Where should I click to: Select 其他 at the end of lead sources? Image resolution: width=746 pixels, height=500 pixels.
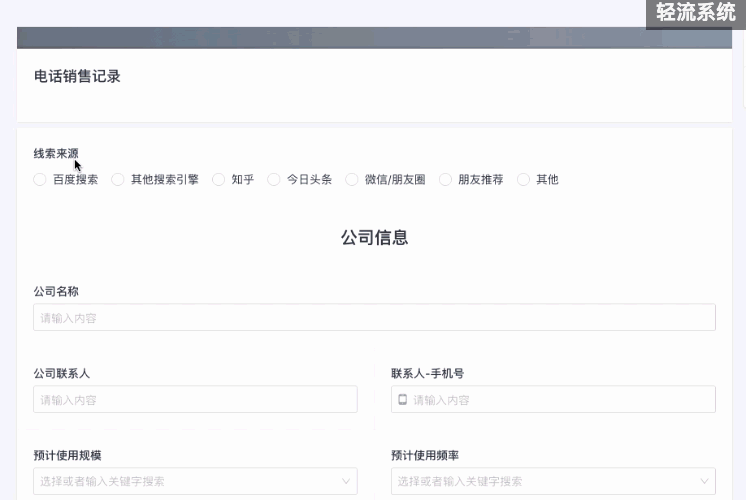524,180
